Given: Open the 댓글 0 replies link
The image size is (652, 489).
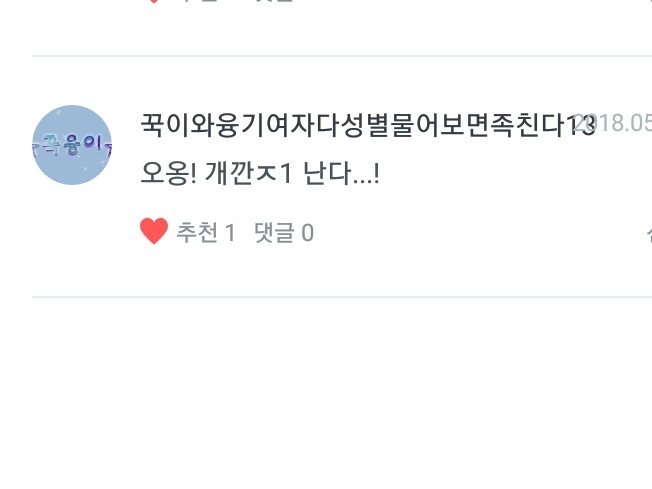Looking at the screenshot, I should coord(284,232).
